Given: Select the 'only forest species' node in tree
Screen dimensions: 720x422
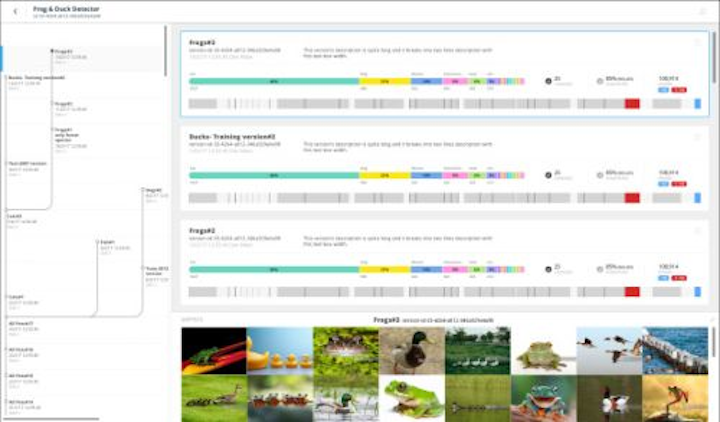Looking at the screenshot, I should click(67, 135).
